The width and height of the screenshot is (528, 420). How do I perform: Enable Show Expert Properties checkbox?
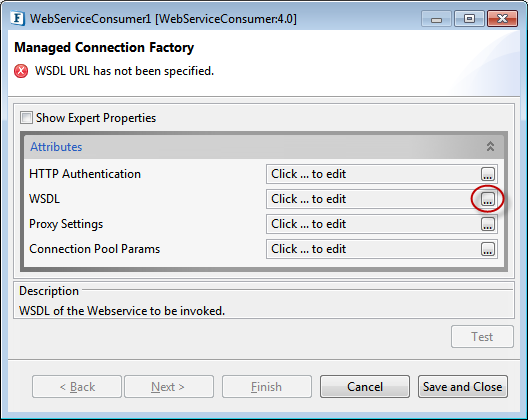pyautogui.click(x=26, y=118)
